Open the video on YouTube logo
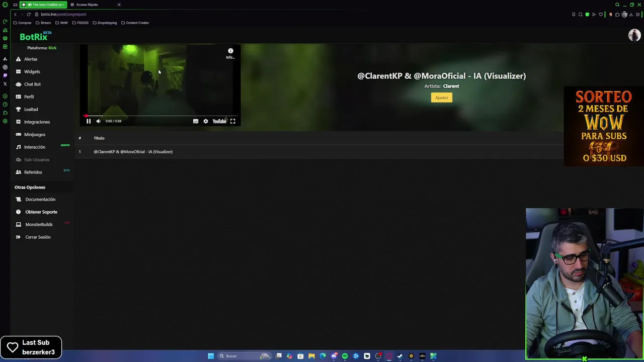This screenshot has width=644, height=362. pyautogui.click(x=219, y=121)
